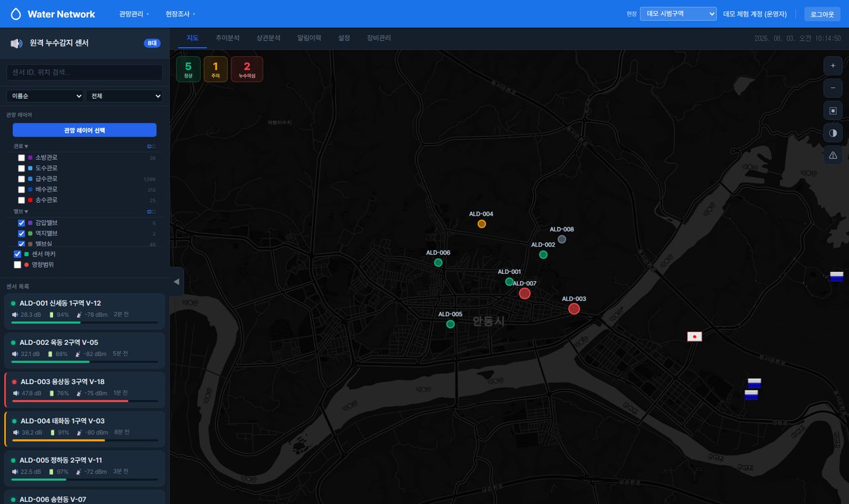Open the 이름순 sort dropdown
The height and width of the screenshot is (504, 849).
point(45,96)
